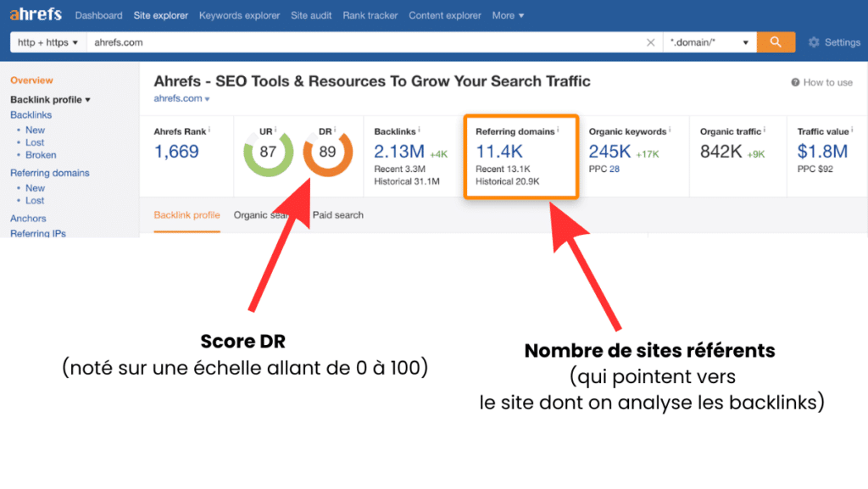Image resolution: width=868 pixels, height=489 pixels.
Task: Open Backlinks in the sidebar
Action: coord(31,115)
